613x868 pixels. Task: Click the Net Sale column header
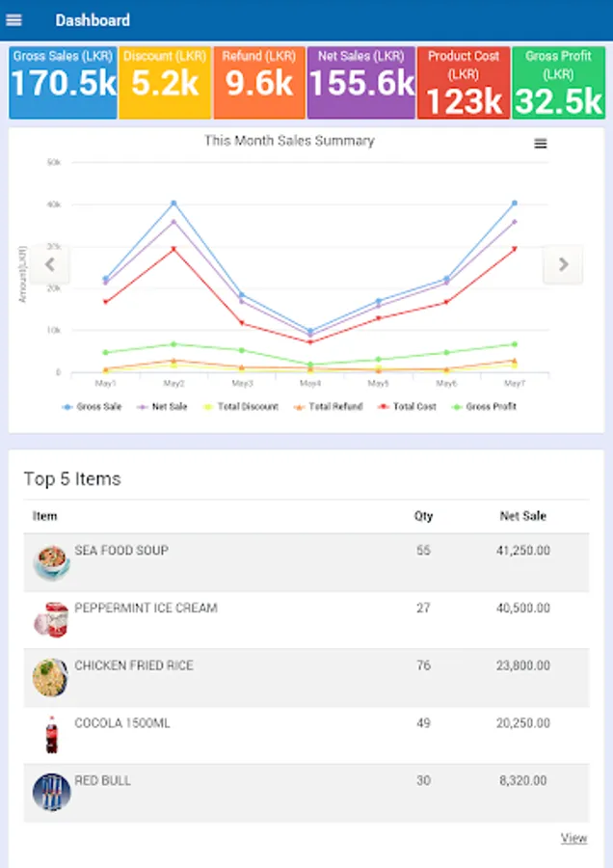(x=522, y=516)
